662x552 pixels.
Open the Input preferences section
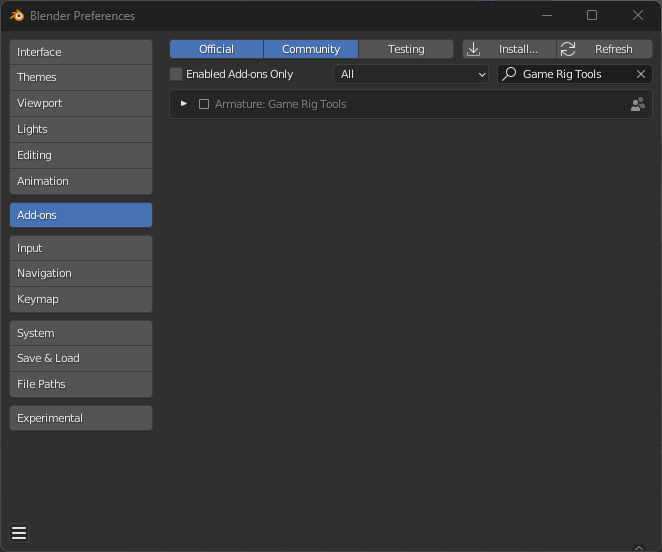coord(81,248)
